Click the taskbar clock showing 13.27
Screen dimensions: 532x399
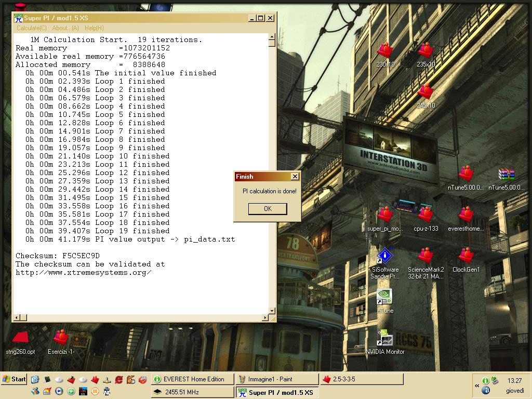click(514, 381)
